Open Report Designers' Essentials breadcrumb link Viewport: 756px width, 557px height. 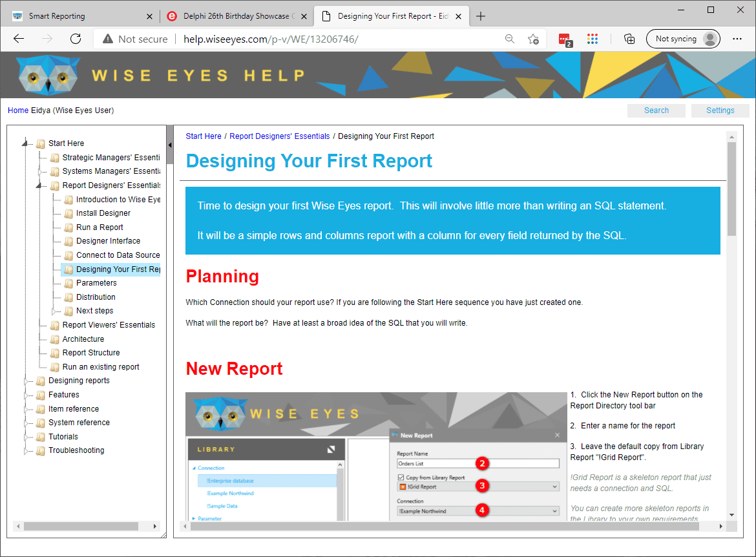(280, 136)
